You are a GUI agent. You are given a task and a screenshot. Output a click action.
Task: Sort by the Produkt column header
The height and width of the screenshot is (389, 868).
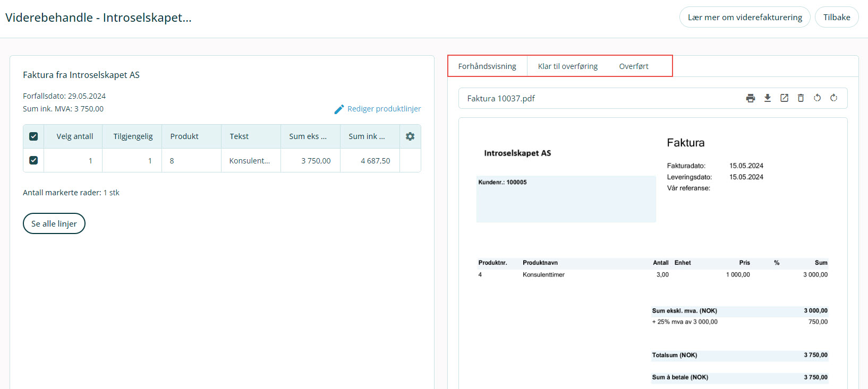click(x=184, y=136)
